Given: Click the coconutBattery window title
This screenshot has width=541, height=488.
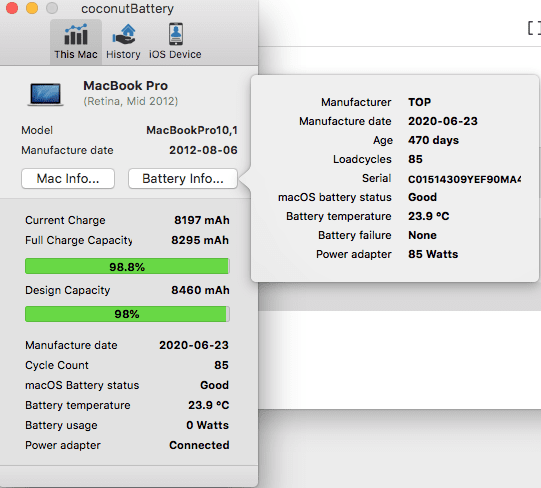Looking at the screenshot, I should tap(127, 9).
